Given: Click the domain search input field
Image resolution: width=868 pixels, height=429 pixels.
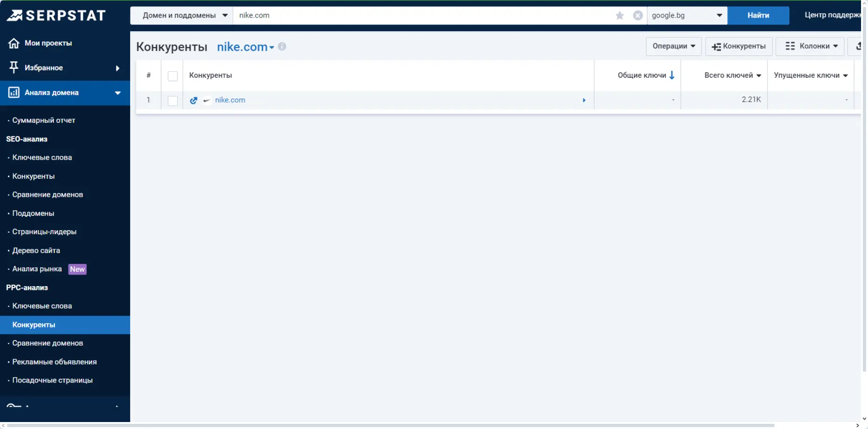Looking at the screenshot, I should click(x=419, y=15).
